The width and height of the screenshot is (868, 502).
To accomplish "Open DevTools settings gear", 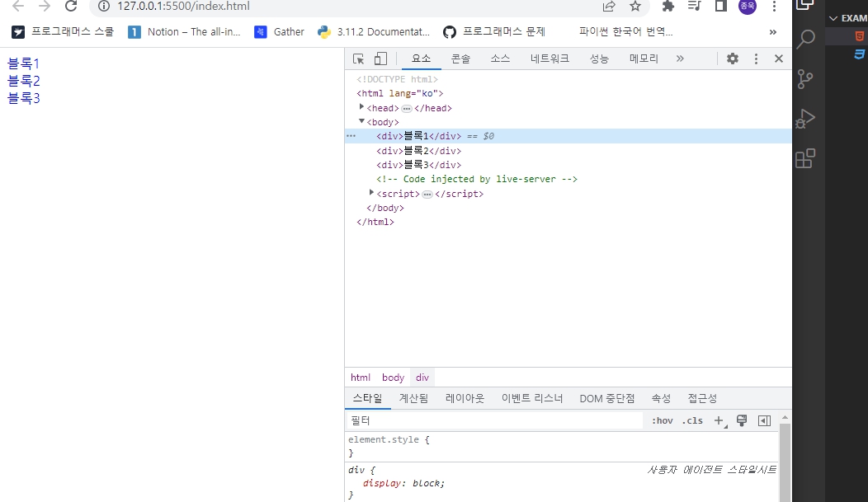I will [733, 59].
